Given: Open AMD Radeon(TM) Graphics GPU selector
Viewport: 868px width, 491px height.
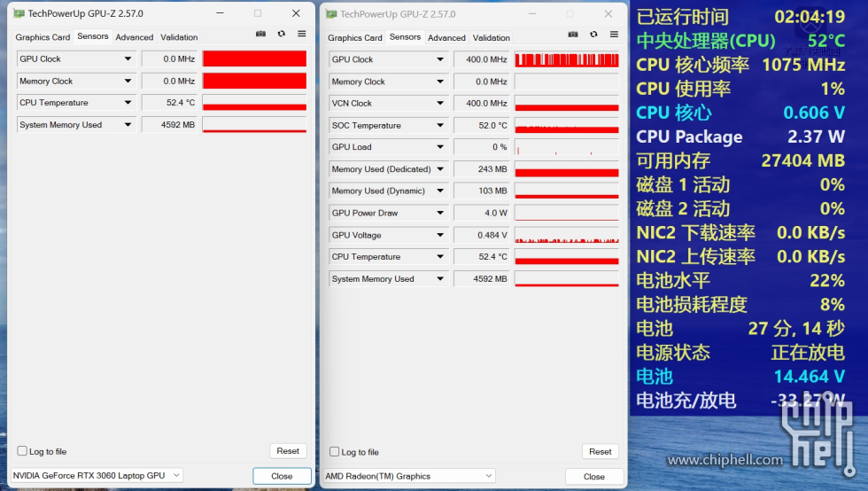Looking at the screenshot, I should point(409,476).
